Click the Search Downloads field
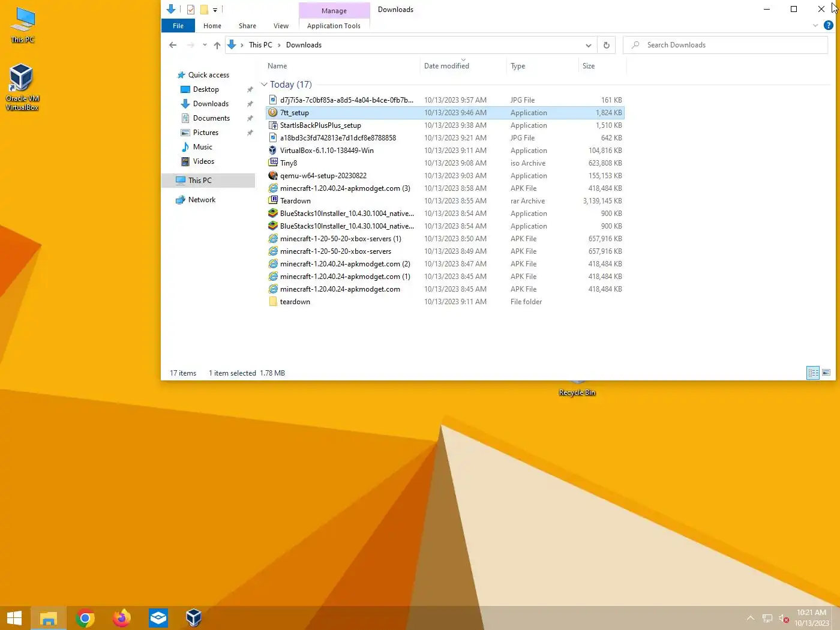The width and height of the screenshot is (840, 630). click(725, 45)
